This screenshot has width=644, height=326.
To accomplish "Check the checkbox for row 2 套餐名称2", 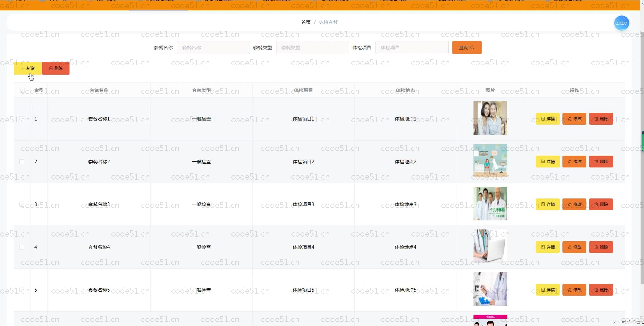I will click(22, 161).
